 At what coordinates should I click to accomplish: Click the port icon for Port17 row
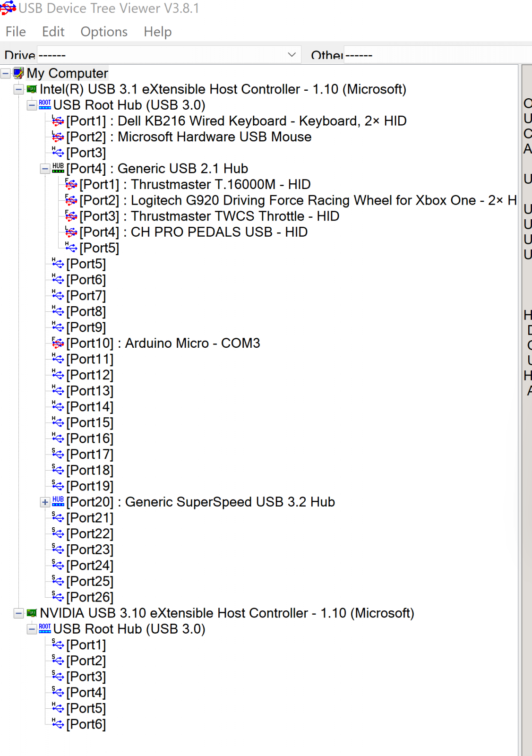point(58,455)
